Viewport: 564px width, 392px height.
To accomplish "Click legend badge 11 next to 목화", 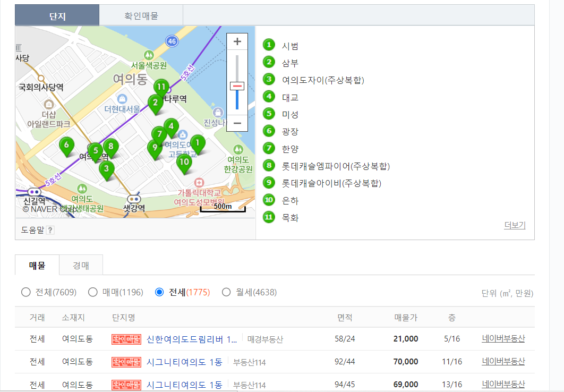I will [x=269, y=217].
